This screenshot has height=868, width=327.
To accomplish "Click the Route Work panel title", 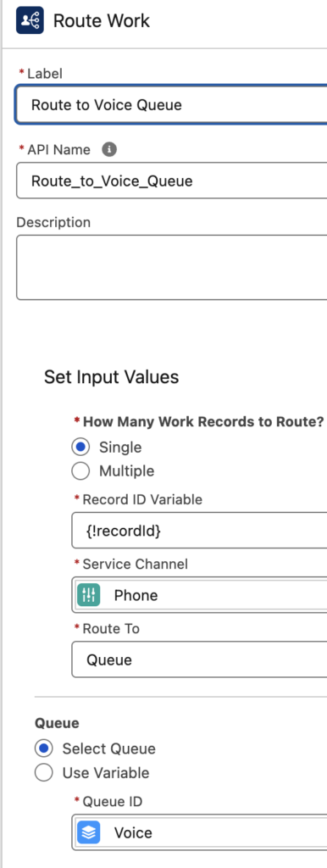I will [102, 20].
